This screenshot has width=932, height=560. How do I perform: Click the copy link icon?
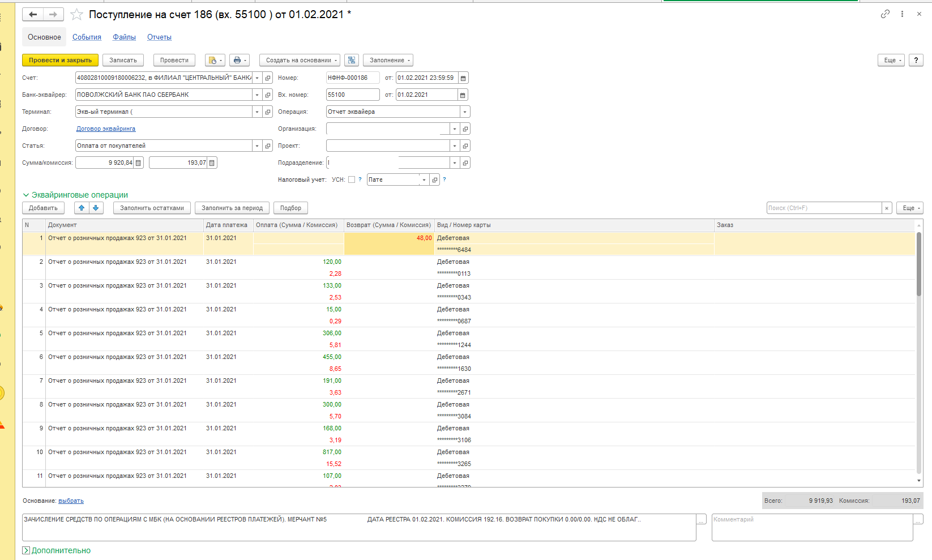tap(885, 14)
